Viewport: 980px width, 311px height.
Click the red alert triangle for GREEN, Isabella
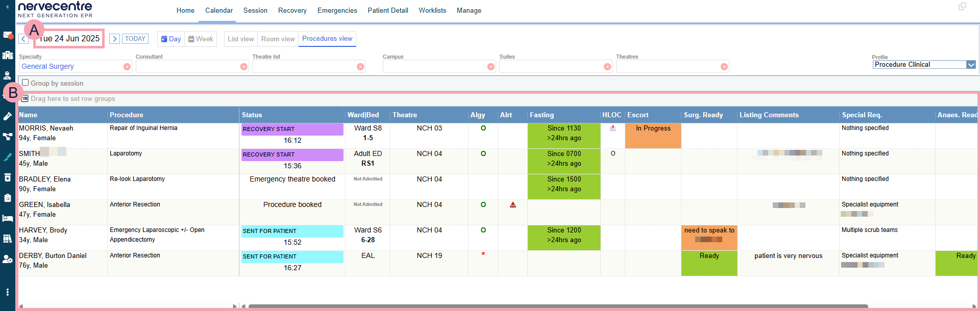513,205
